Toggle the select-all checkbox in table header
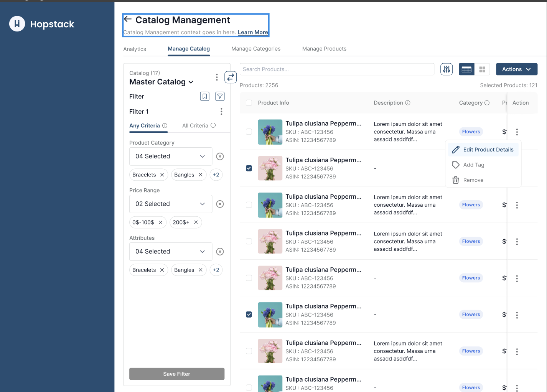547x392 pixels. [249, 103]
